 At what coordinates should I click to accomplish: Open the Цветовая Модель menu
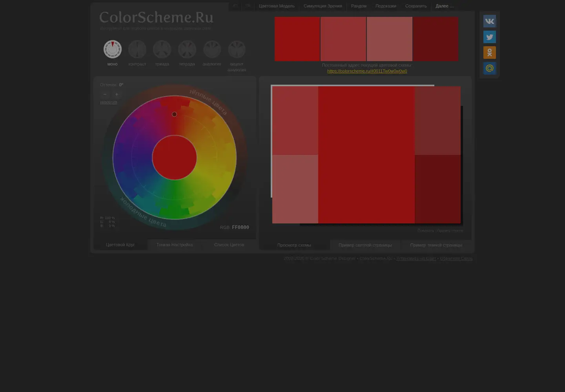click(277, 6)
